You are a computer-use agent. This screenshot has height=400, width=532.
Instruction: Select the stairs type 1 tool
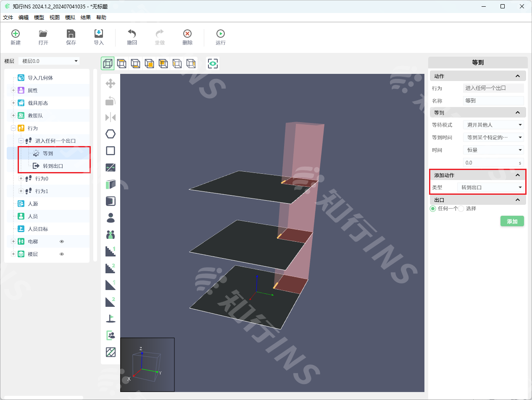pyautogui.click(x=111, y=251)
